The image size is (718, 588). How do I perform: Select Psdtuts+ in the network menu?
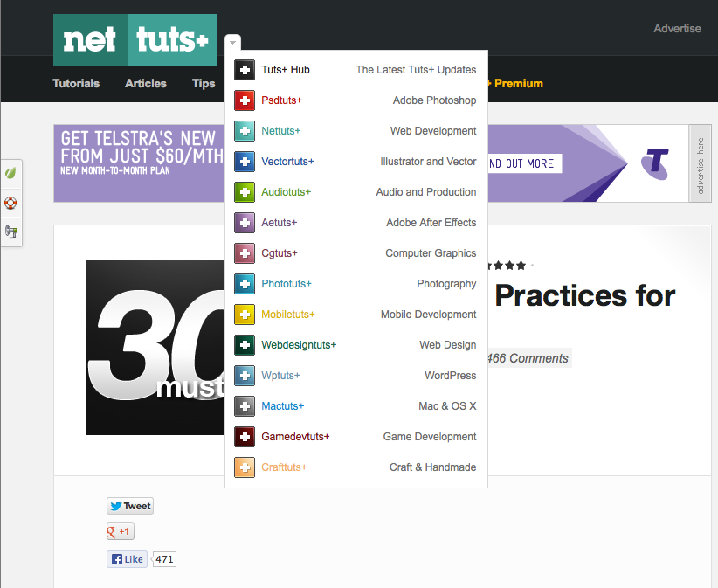click(x=281, y=100)
